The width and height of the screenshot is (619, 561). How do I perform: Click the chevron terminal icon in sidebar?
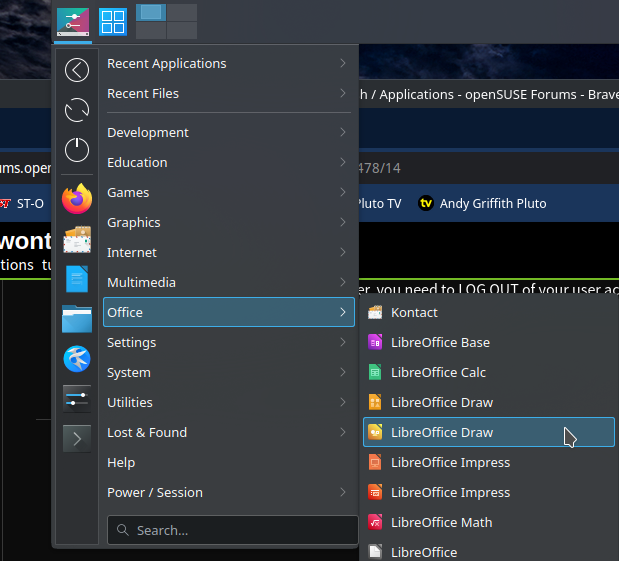click(77, 438)
